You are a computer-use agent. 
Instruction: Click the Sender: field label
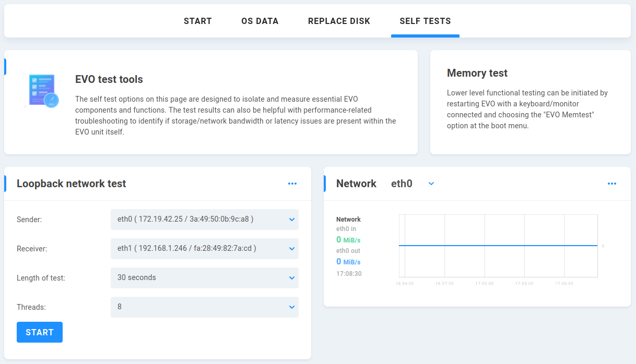[29, 220]
